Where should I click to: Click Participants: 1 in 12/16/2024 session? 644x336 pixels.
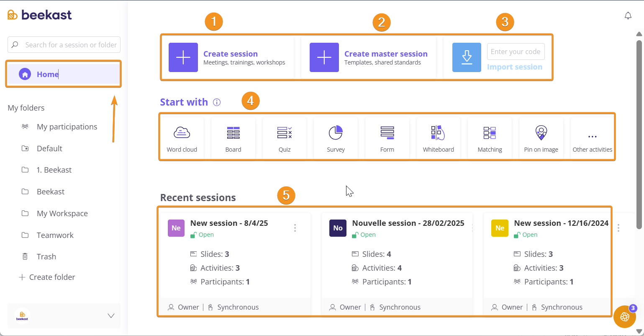pyautogui.click(x=544, y=282)
